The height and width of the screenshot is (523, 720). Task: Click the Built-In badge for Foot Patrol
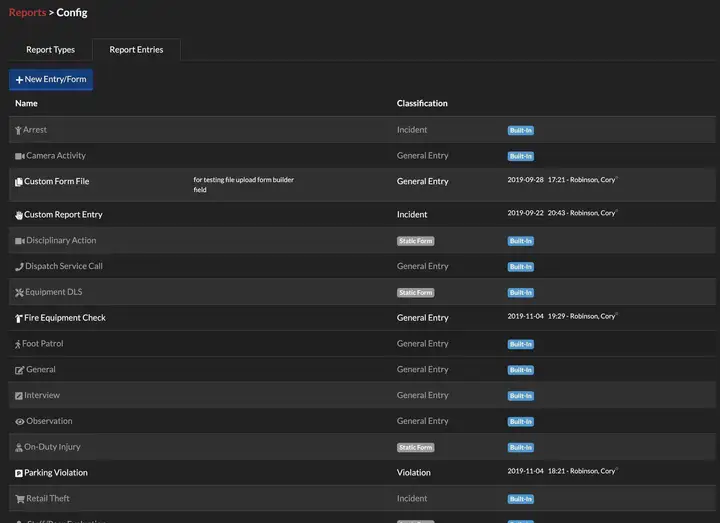(x=521, y=344)
